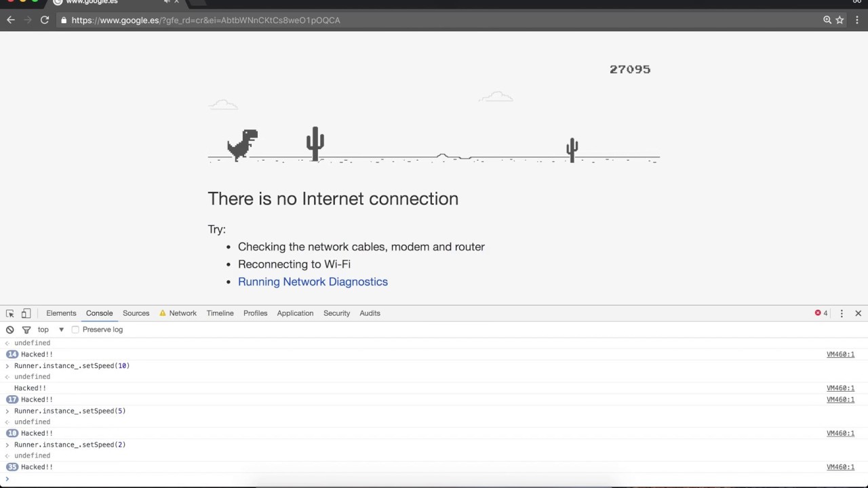Activate the inspect element picker icon
Viewport: 868px width, 488px height.
click(10, 313)
